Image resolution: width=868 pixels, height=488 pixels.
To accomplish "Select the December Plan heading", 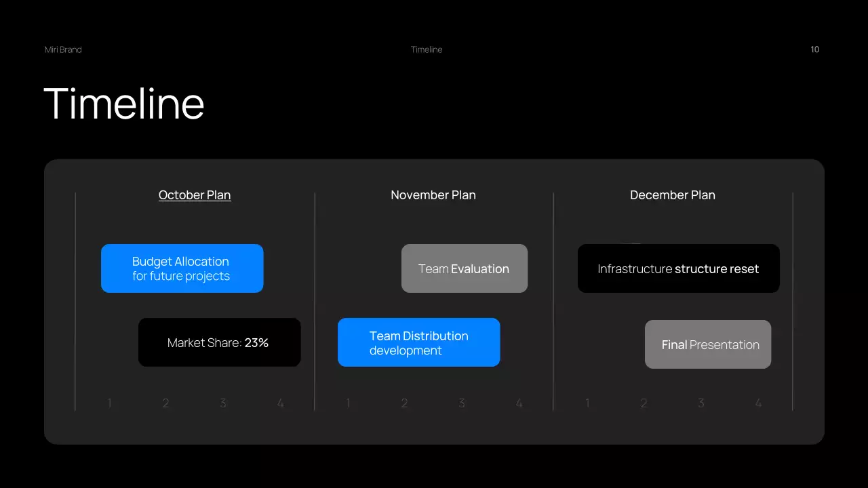I will (672, 195).
